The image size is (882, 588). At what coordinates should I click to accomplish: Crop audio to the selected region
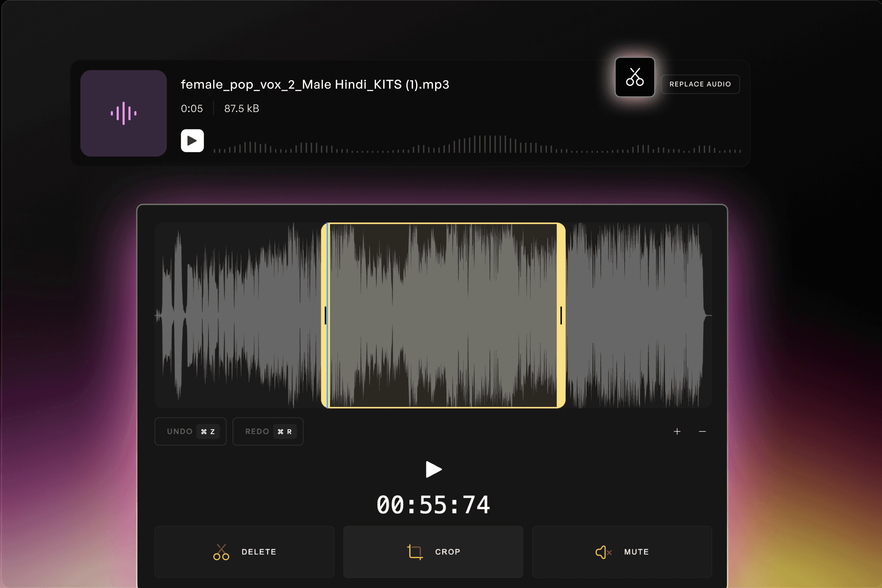[433, 552]
